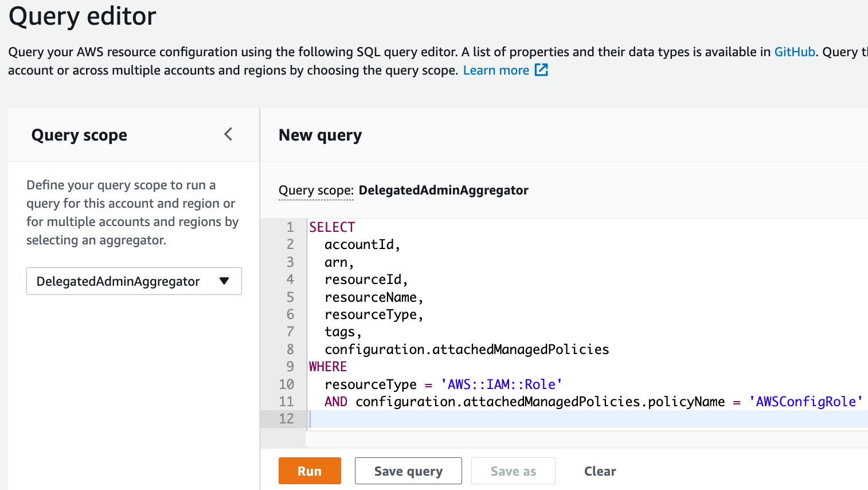Clear the query editor contents
Image resolution: width=868 pixels, height=490 pixels.
click(600, 470)
